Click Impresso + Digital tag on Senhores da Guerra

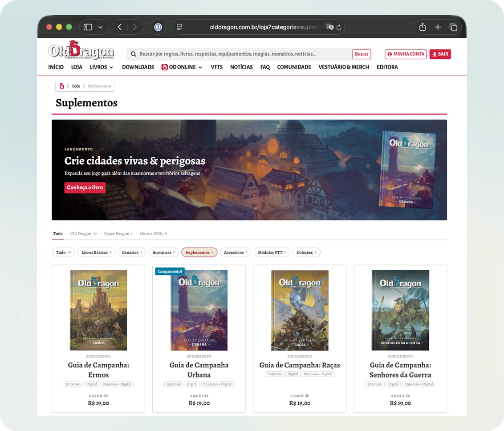coord(419,384)
